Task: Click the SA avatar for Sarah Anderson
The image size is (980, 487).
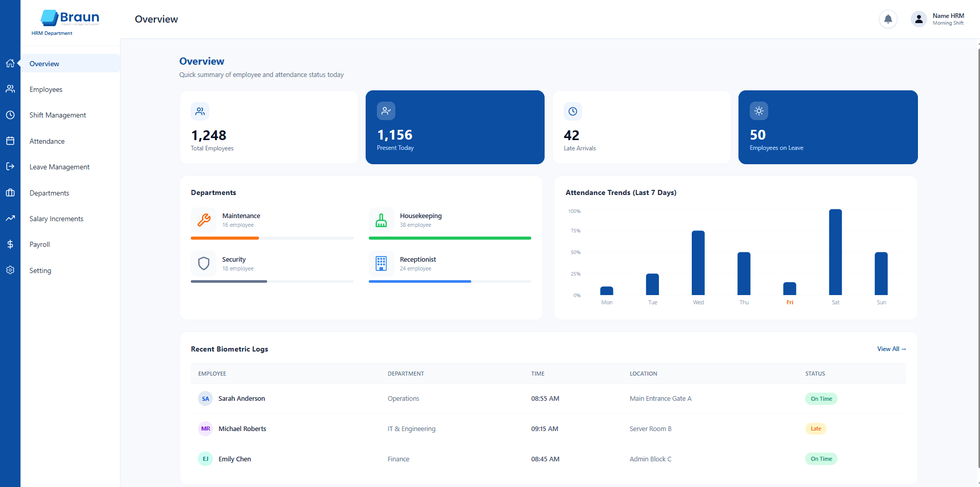Action: pos(206,399)
